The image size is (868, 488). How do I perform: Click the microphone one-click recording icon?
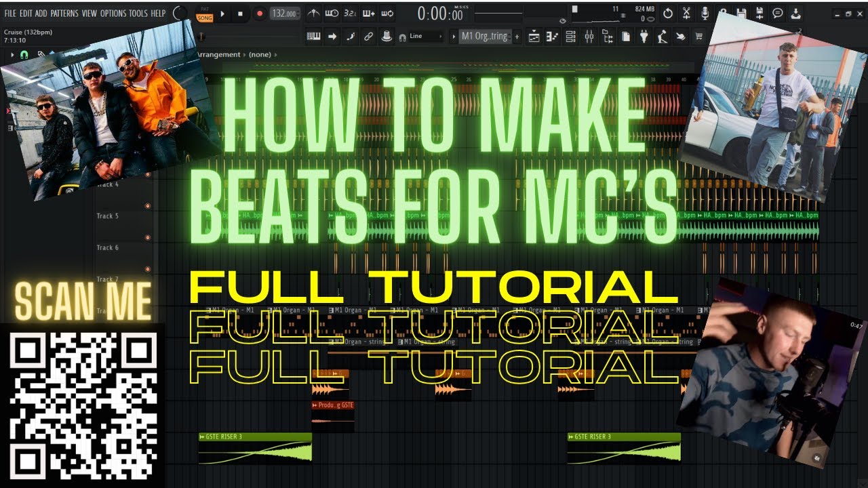(705, 13)
